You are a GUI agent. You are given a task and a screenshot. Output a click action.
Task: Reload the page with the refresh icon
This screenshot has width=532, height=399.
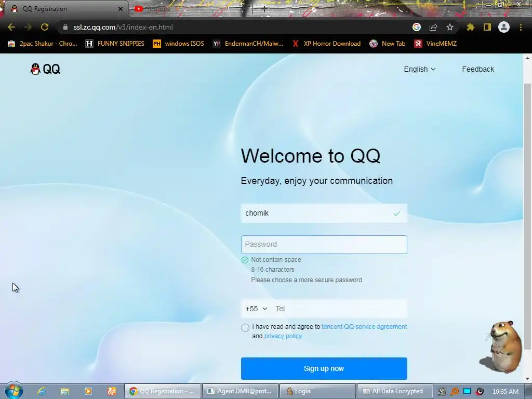[x=45, y=27]
